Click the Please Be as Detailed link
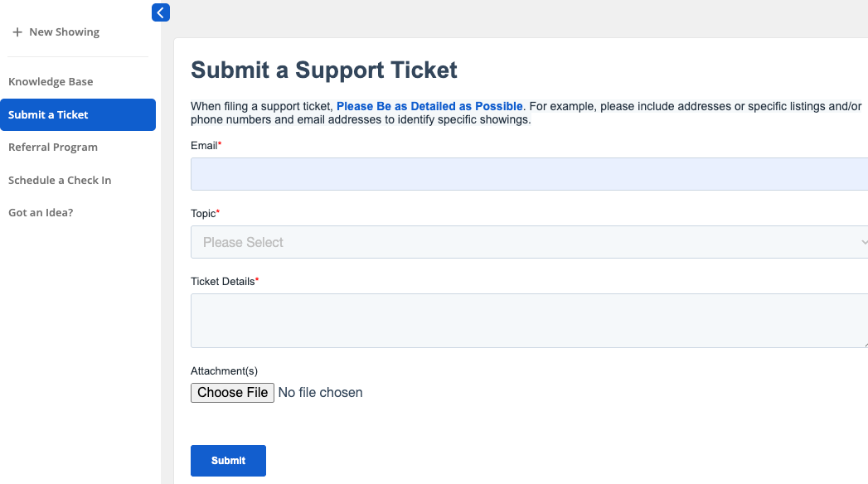 [x=429, y=106]
